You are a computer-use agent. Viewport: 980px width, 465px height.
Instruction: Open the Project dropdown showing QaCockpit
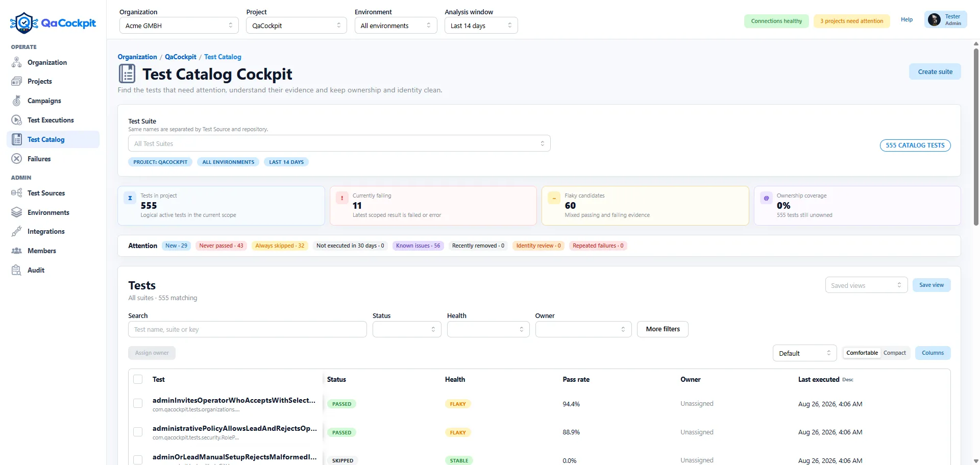tap(297, 26)
